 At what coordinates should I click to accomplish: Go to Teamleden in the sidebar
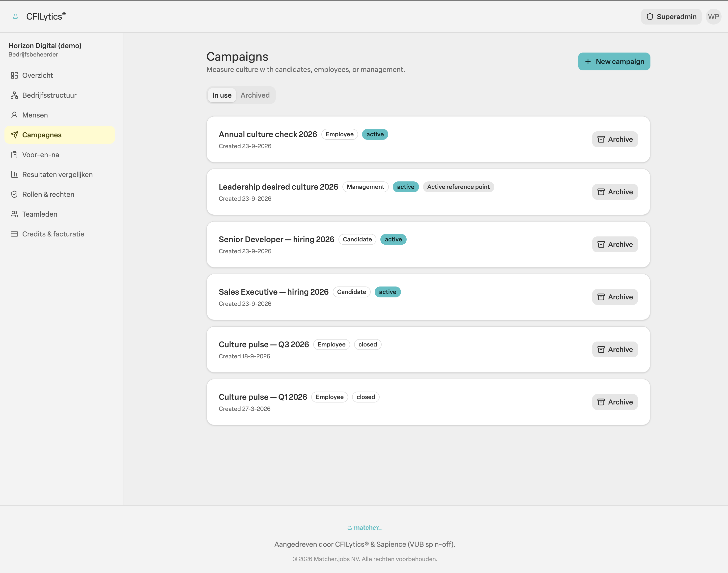60,214
